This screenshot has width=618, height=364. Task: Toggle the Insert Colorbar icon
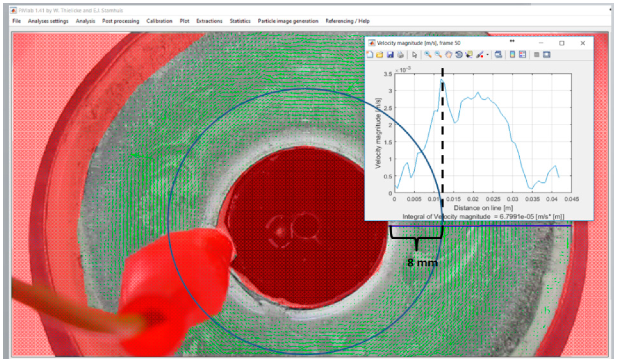512,54
